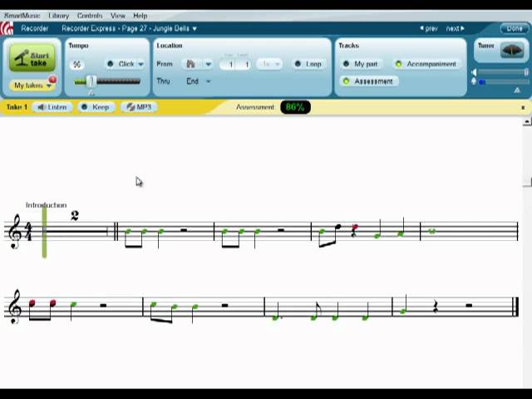The image size is (532, 399).
Task: Click the green playback cursor bar
Action: (x=44, y=233)
